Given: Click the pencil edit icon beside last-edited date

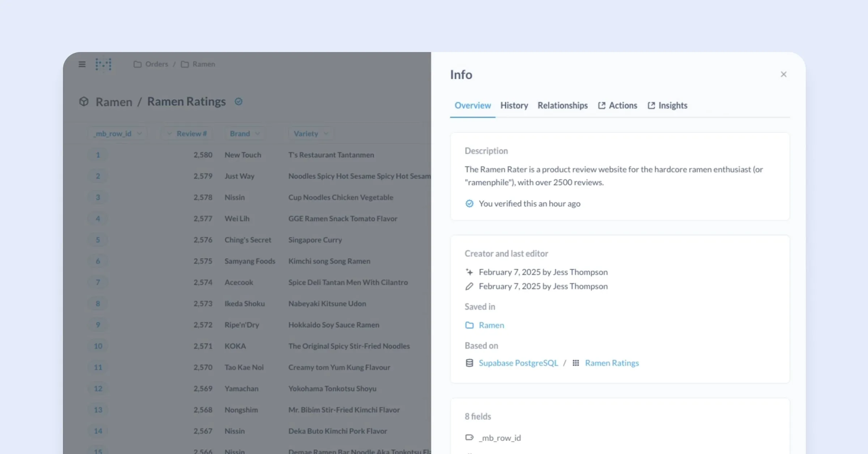Looking at the screenshot, I should 469,286.
